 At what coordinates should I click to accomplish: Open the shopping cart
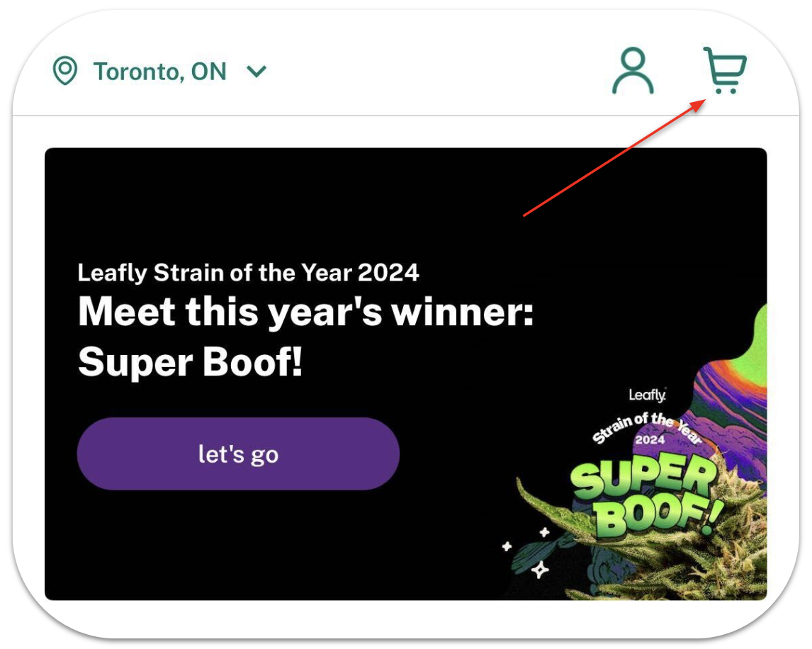(x=724, y=70)
